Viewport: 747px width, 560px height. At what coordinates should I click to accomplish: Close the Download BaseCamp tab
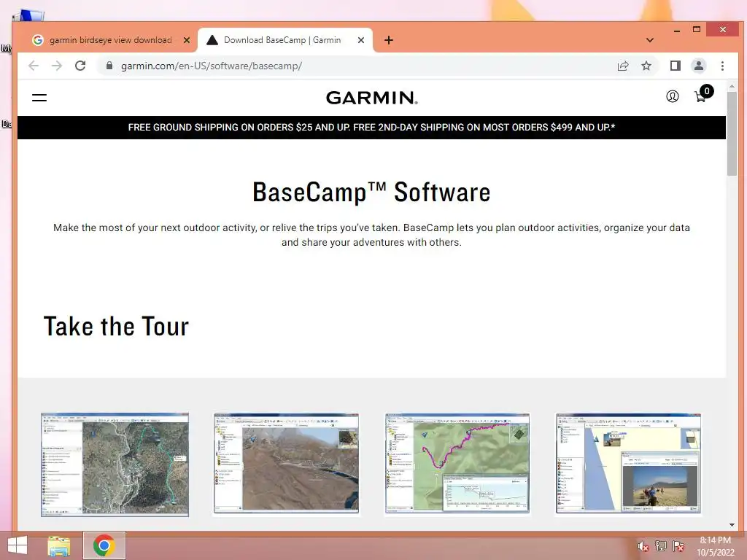pos(361,40)
